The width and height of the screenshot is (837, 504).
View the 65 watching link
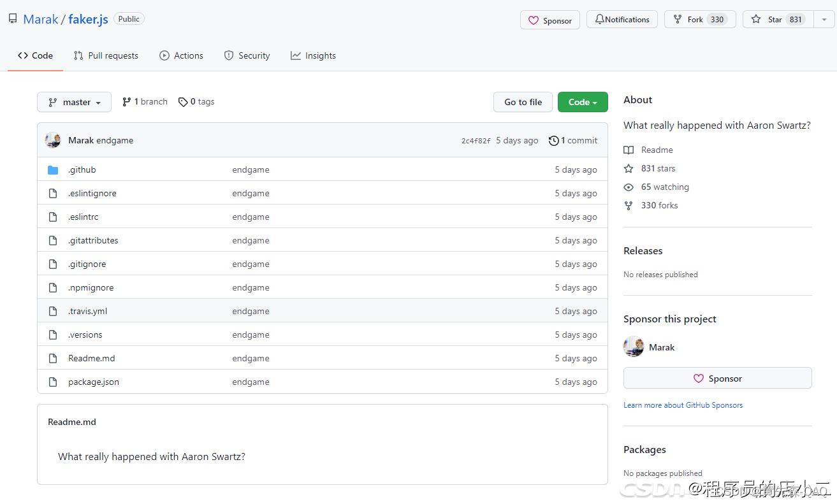pos(665,187)
